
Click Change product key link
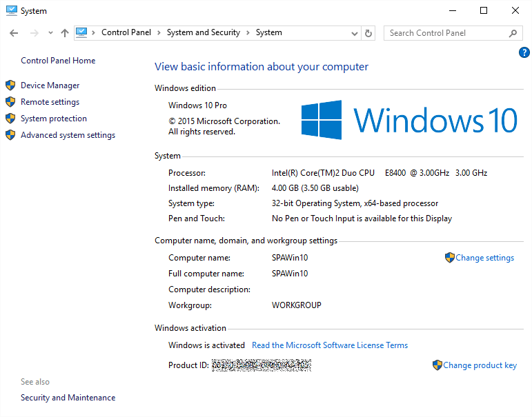coord(480,365)
